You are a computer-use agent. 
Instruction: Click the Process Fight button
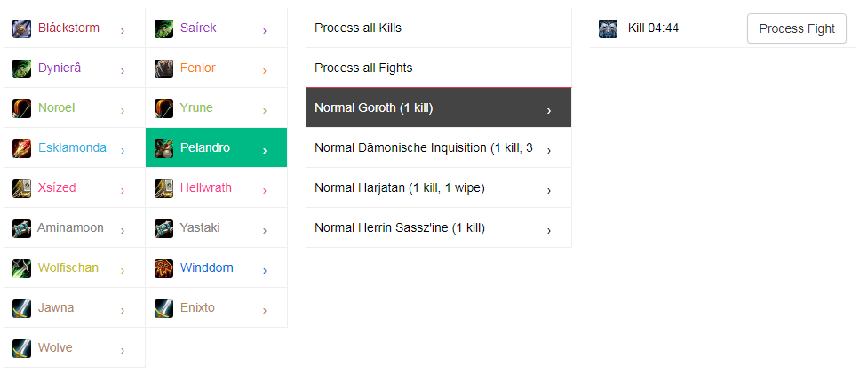[x=797, y=28]
